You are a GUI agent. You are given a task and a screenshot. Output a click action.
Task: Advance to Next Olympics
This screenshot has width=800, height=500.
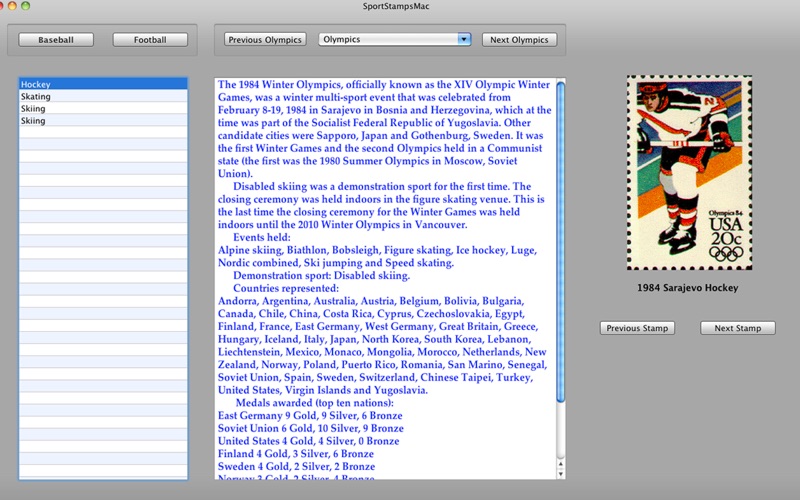pyautogui.click(x=519, y=40)
